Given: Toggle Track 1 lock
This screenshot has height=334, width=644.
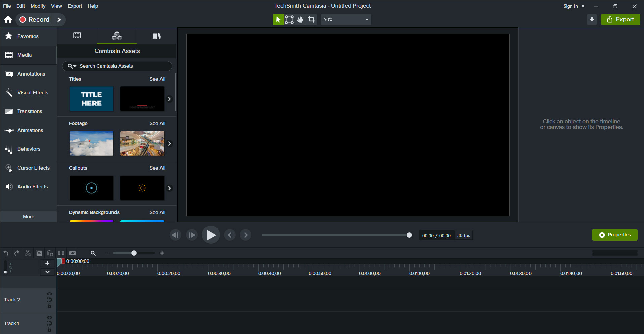Looking at the screenshot, I should coord(49,329).
